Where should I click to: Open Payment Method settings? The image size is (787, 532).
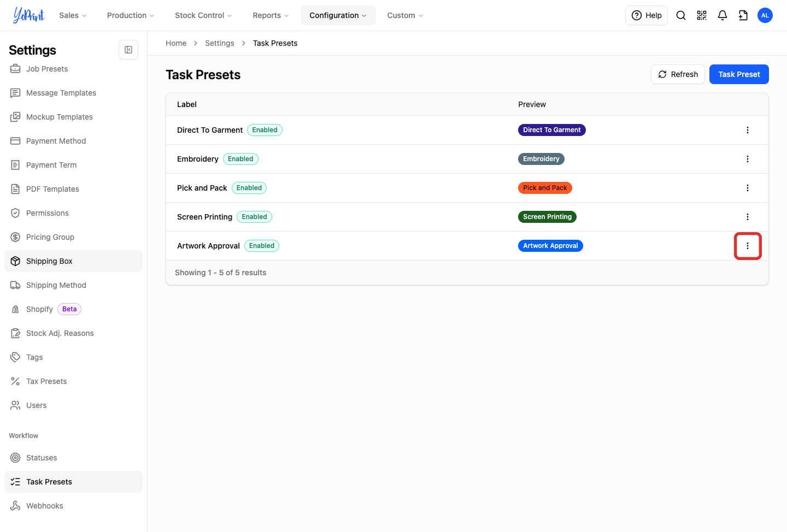[73, 141]
